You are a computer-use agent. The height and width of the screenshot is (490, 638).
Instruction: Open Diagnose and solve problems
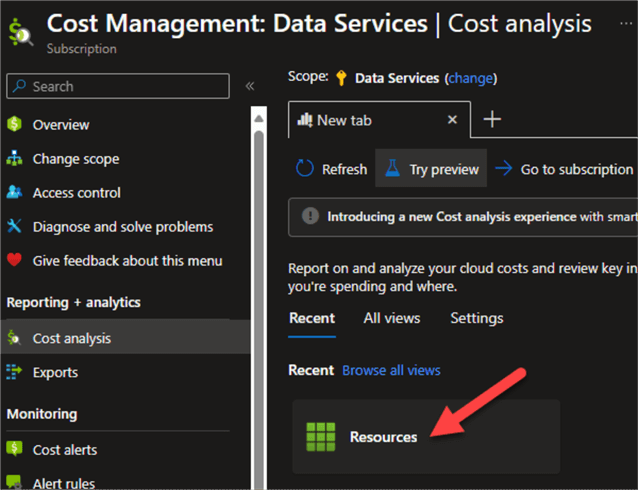point(122,227)
